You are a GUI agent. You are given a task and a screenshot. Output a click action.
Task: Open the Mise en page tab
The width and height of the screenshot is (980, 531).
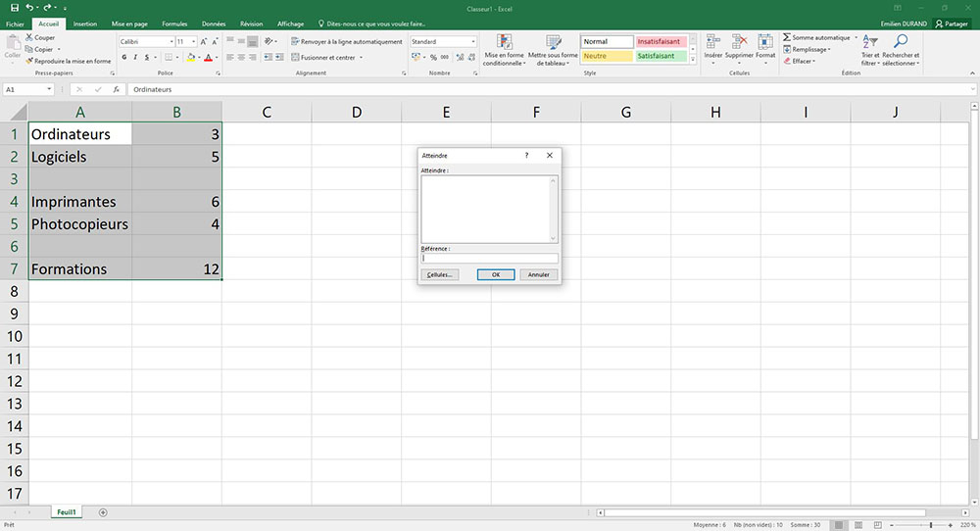click(129, 24)
